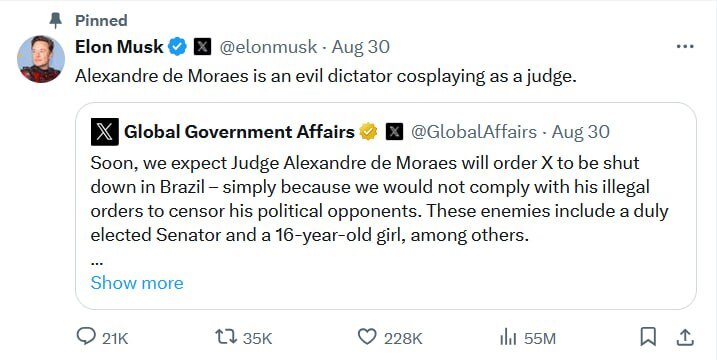Bookmark this pinned tweet

[648, 337]
